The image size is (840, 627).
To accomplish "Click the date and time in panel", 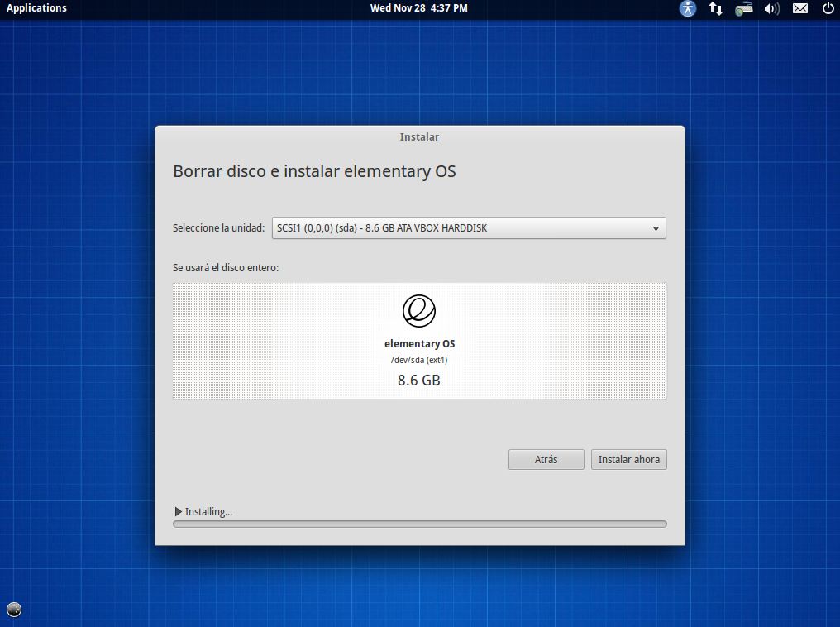I will 418,8.
